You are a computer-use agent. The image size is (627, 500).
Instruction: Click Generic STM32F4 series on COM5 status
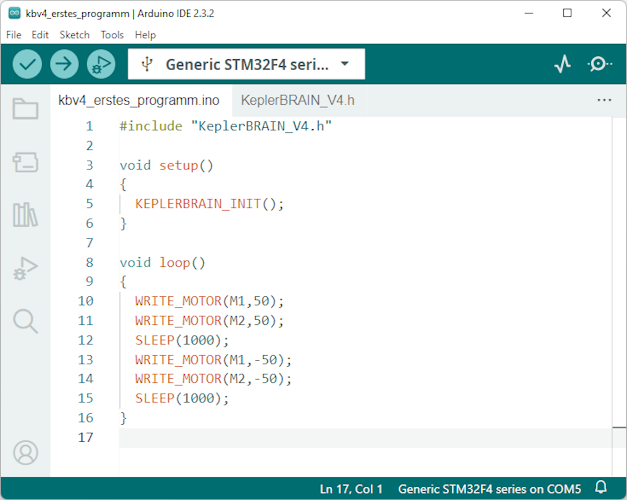point(489,489)
